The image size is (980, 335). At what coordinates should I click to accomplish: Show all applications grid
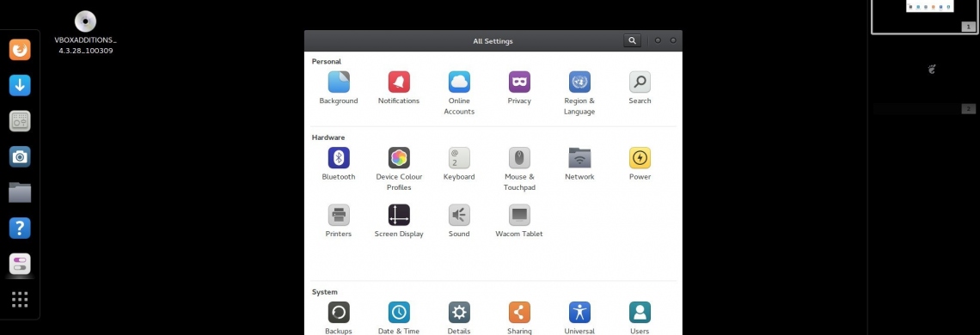coord(20,300)
